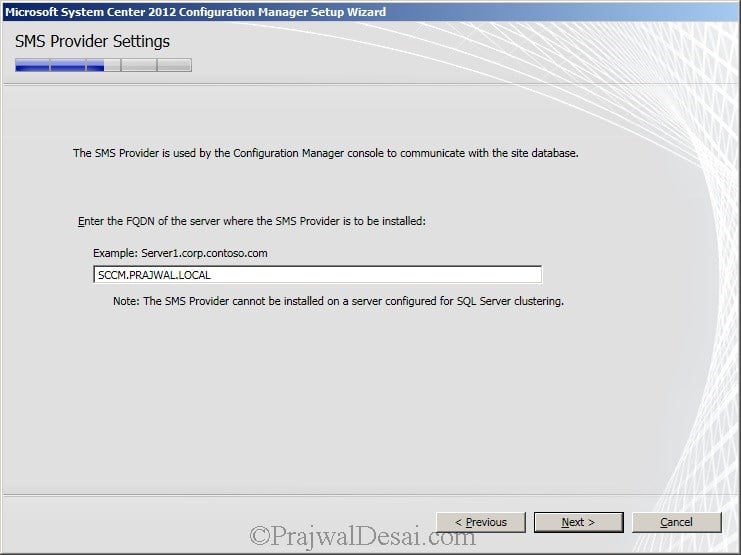Go back with the Previous button
This screenshot has width=741, height=555.
(x=481, y=522)
